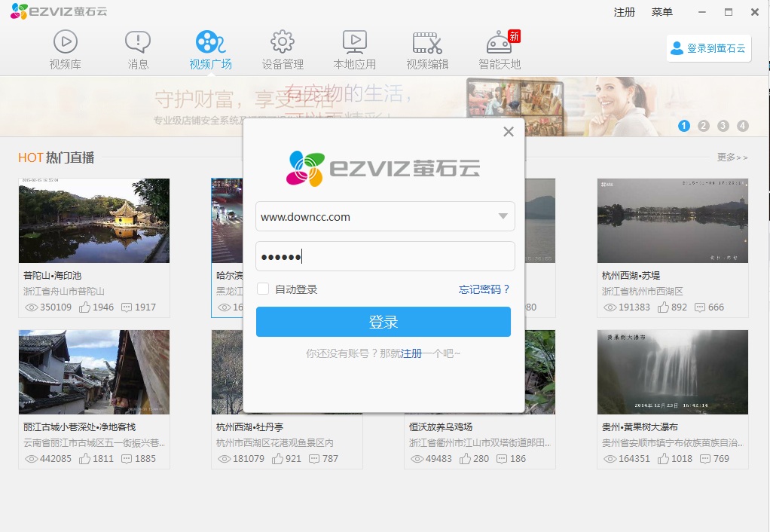Like the 普陀山•海印池 live stream
770x532 pixels.
[84, 307]
